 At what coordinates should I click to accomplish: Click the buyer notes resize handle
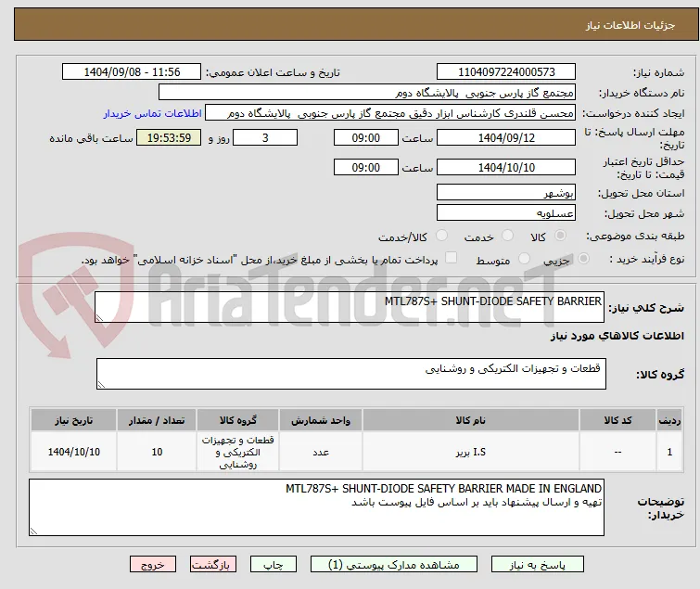click(x=33, y=531)
